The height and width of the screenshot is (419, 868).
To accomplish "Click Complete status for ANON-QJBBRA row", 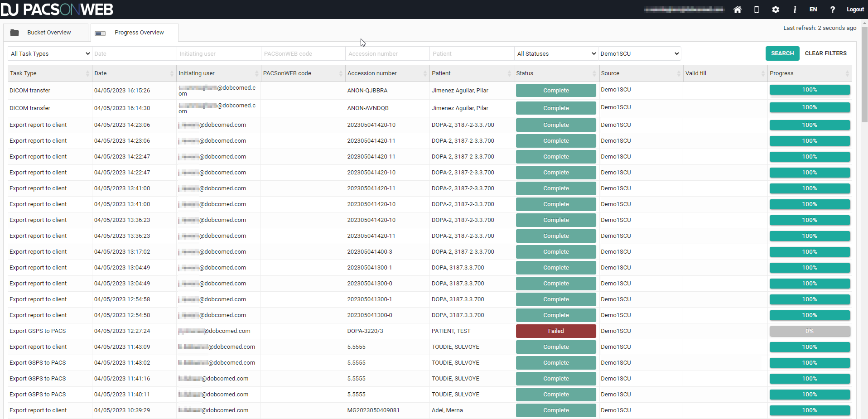I will click(556, 91).
